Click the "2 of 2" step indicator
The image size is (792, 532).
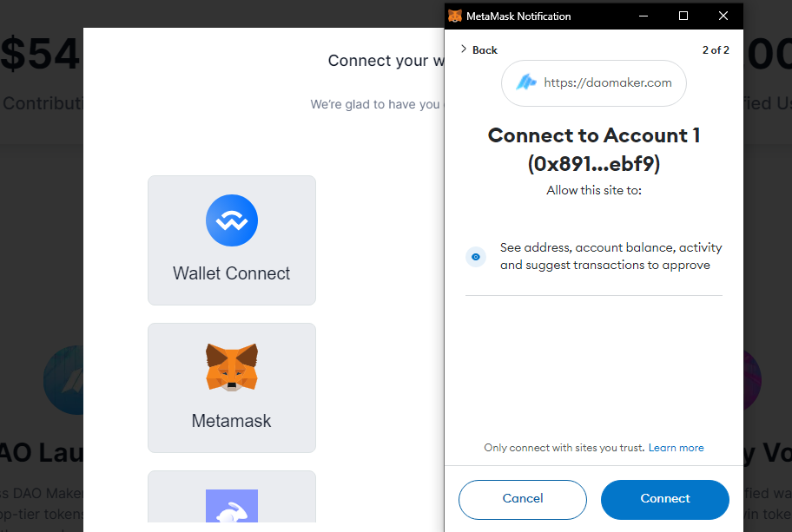pyautogui.click(x=716, y=50)
